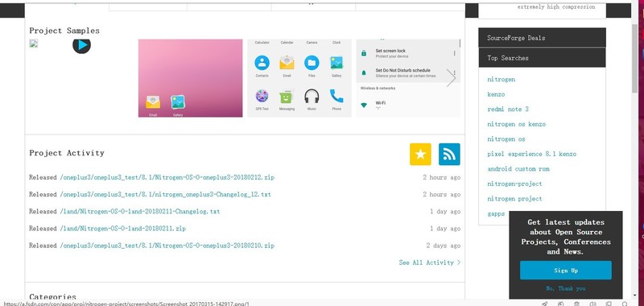Image resolution: width=644 pixels, height=306 pixels.
Task: Click the 'gapps' search link
Action: pyautogui.click(x=496, y=213)
